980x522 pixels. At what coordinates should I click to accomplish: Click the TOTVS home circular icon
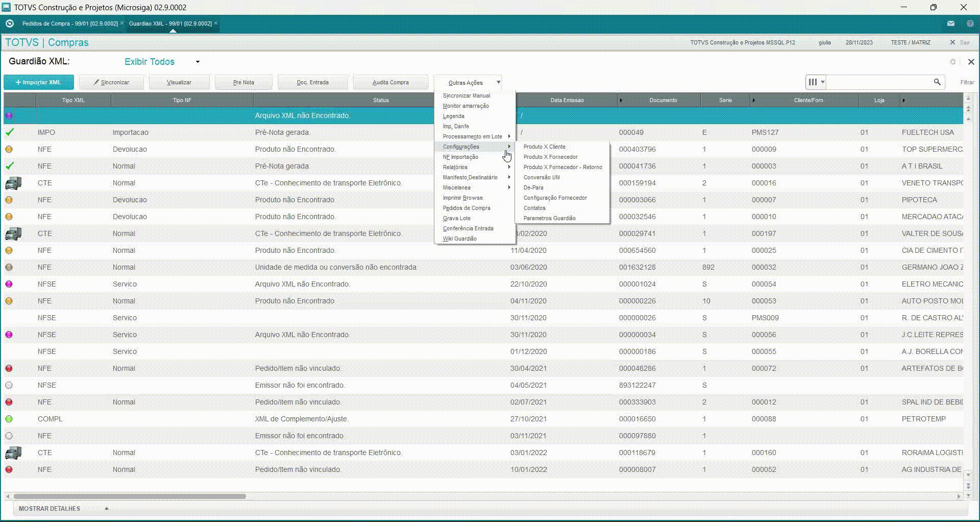10,23
